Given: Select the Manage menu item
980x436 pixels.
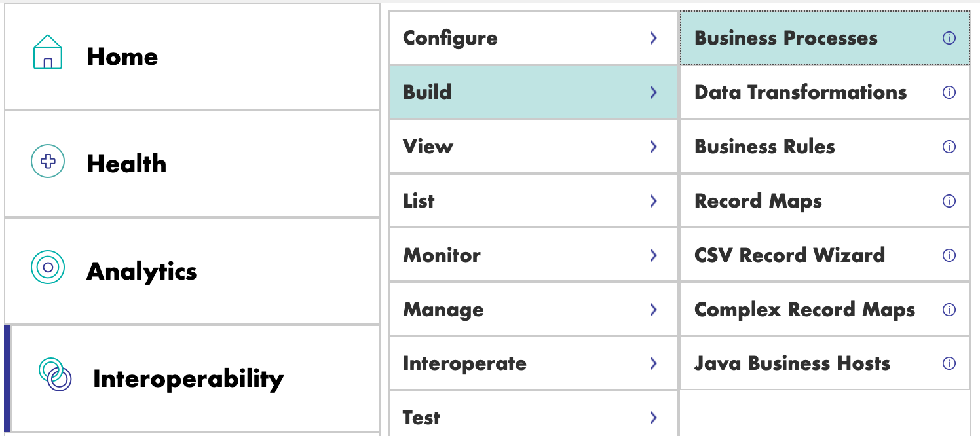Looking at the screenshot, I should coord(533,310).
